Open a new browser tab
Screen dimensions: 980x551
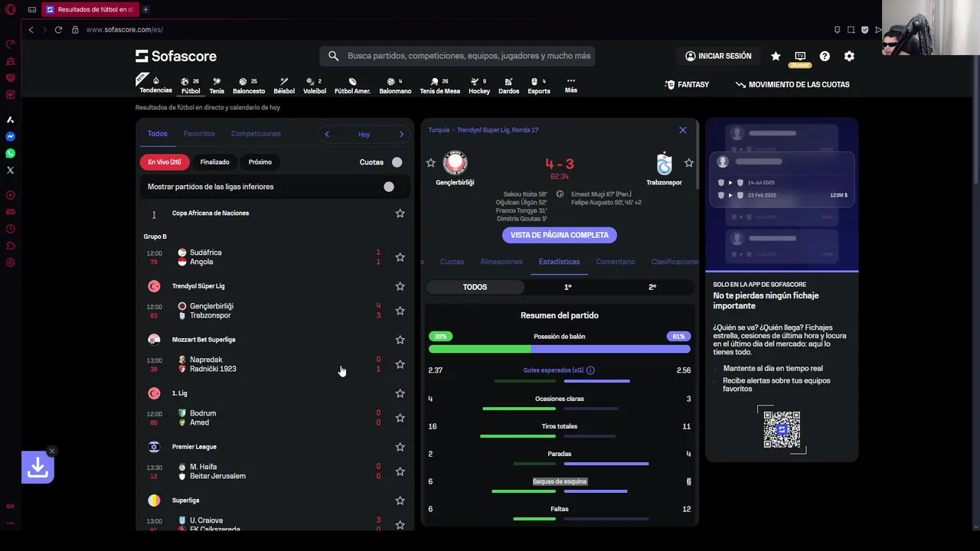[x=145, y=10]
